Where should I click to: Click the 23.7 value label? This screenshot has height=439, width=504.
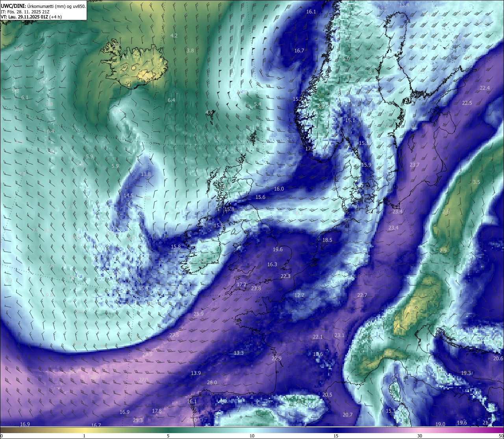(x=415, y=165)
